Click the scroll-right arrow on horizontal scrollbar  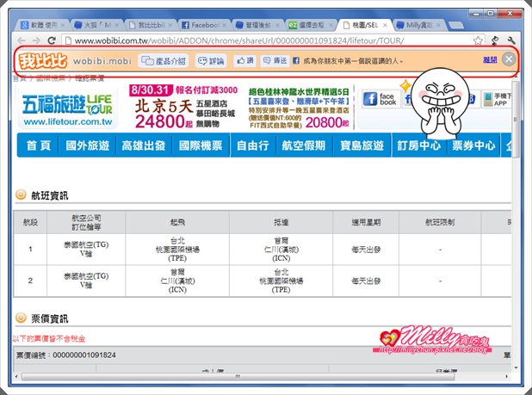[507, 376]
